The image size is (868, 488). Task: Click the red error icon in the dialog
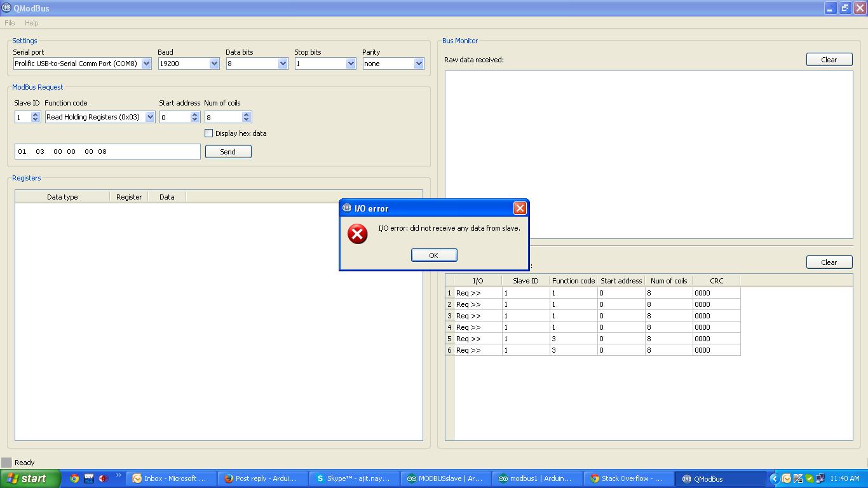coord(356,234)
